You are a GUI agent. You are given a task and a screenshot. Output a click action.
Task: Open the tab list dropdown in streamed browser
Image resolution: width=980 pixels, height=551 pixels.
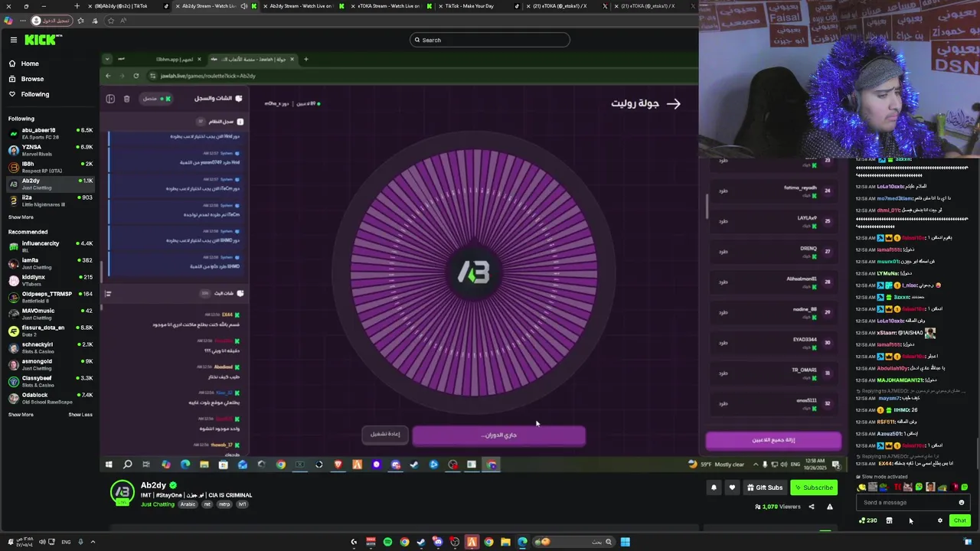tap(107, 59)
